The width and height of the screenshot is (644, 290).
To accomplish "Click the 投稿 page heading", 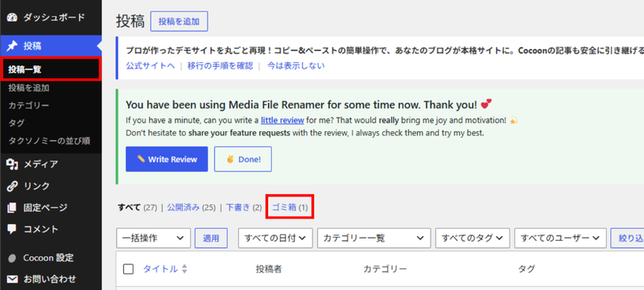I will click(130, 22).
